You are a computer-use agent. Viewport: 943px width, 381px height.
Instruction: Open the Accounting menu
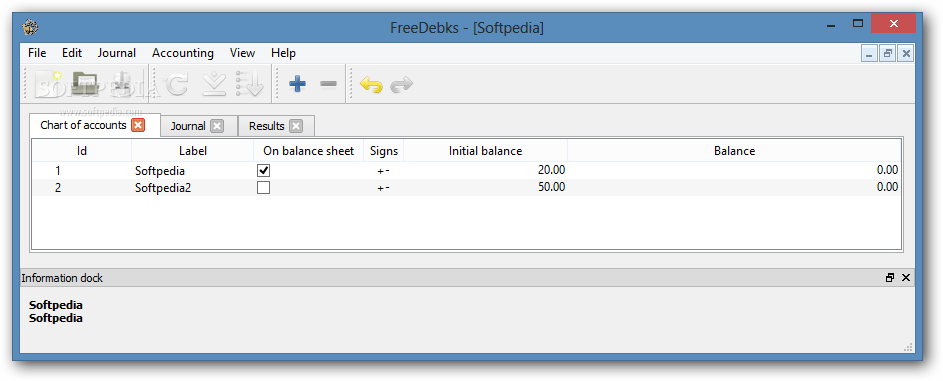pyautogui.click(x=183, y=53)
